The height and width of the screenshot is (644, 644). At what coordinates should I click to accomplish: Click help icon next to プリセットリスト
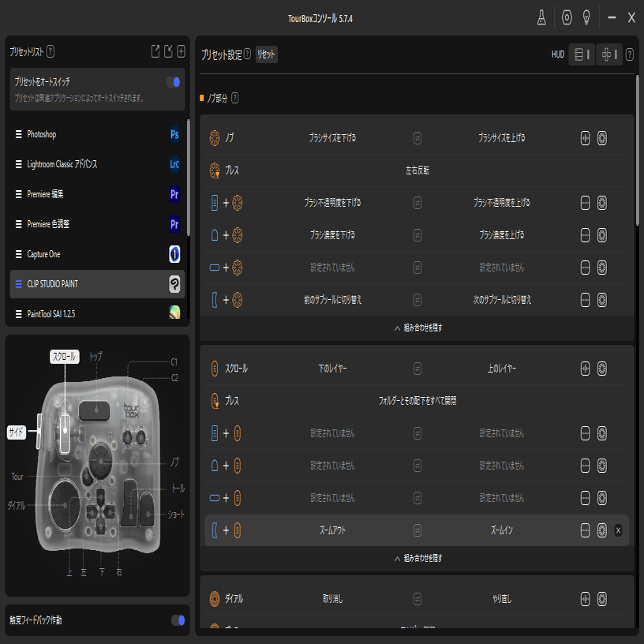pos(50,51)
